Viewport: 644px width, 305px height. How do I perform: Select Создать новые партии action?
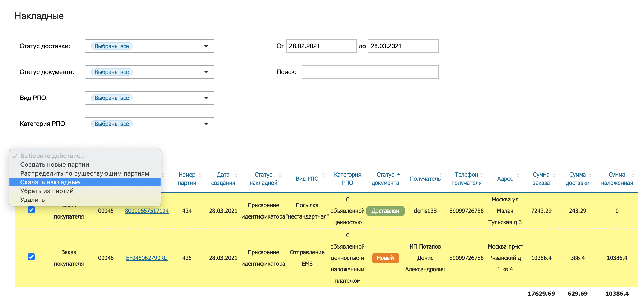click(x=54, y=165)
